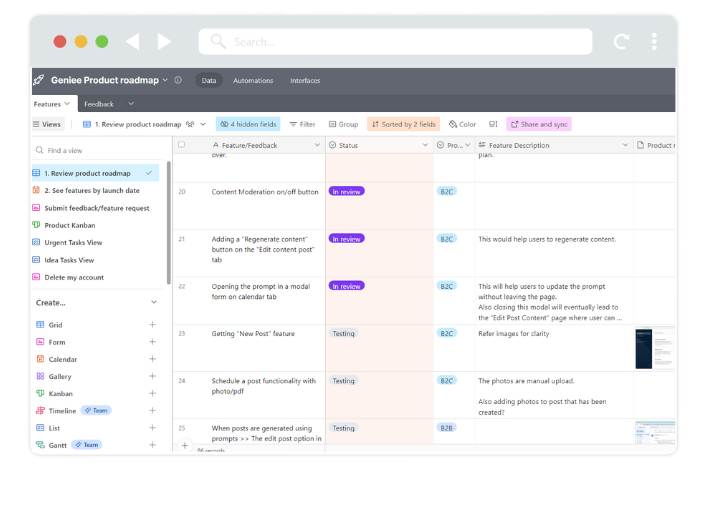
Task: Switch to Data tab
Action: pos(209,80)
